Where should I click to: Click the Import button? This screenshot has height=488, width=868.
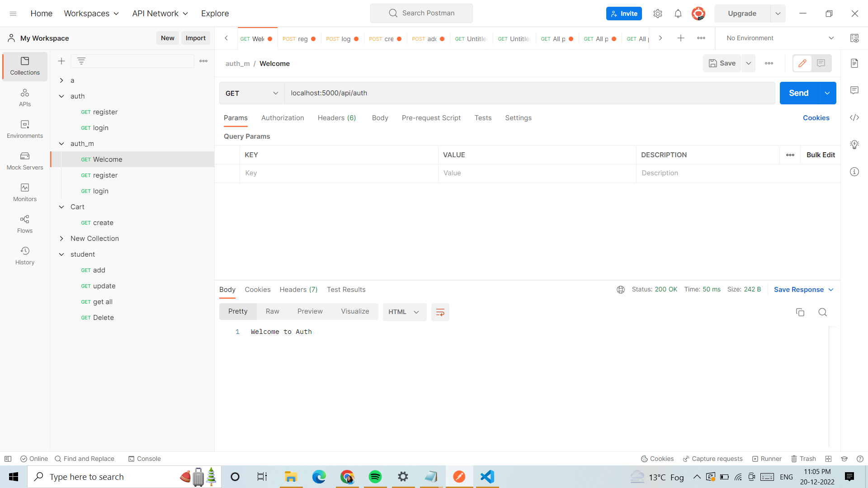[195, 38]
